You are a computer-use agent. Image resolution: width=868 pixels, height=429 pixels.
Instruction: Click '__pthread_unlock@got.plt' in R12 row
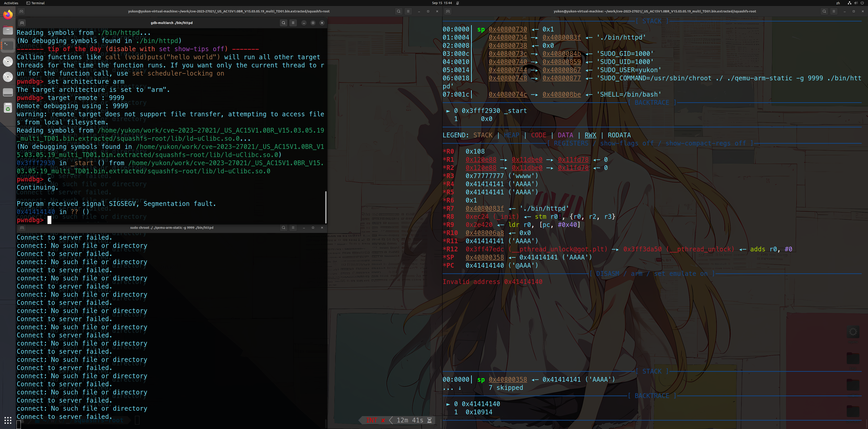(558, 249)
